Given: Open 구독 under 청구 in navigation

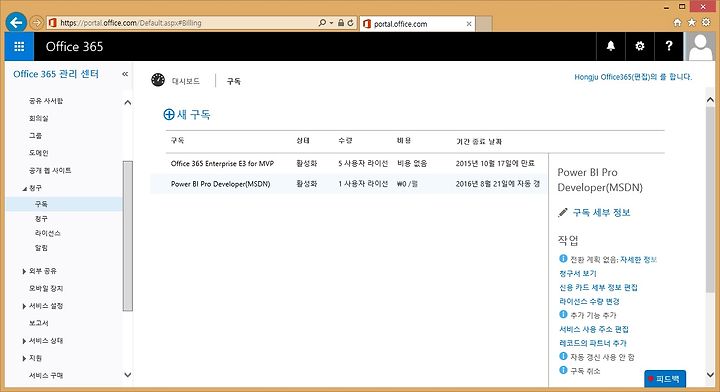Looking at the screenshot, I should (64, 204).
